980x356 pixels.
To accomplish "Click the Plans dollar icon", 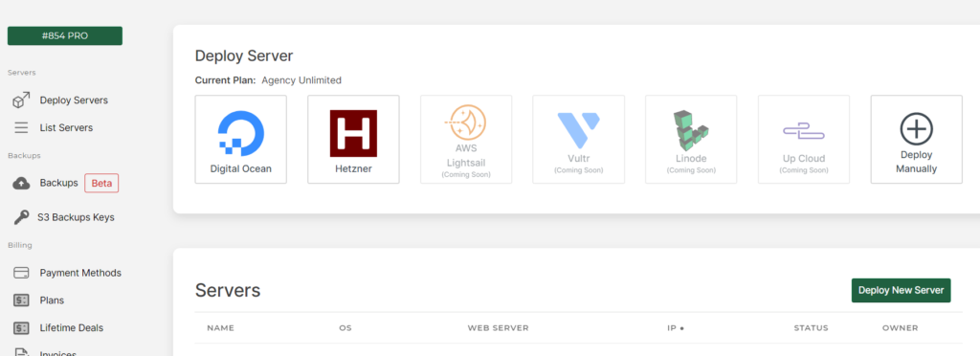I will [x=21, y=300].
